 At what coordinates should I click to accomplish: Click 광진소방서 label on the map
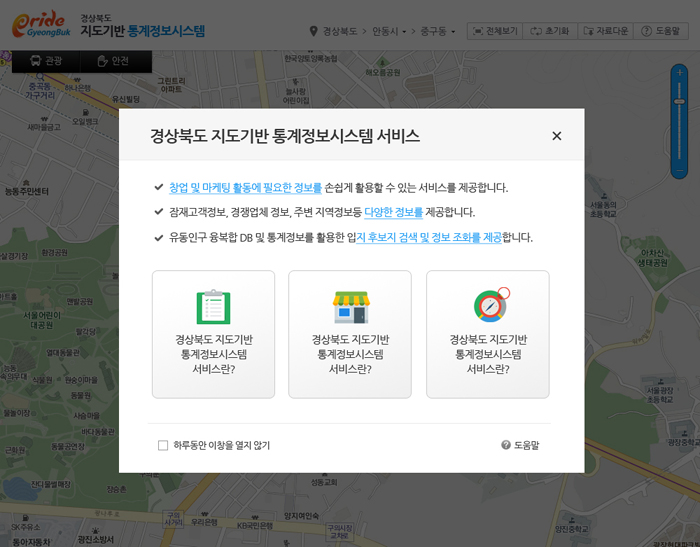(x=96, y=539)
